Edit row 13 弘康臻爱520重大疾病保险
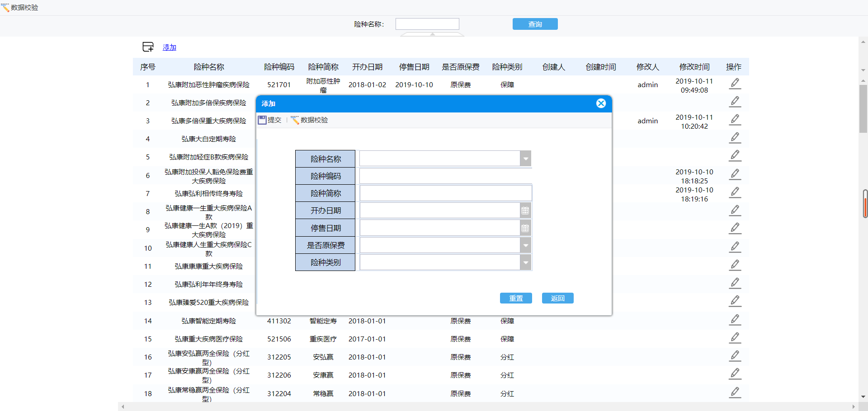Screen dimensions: 868x411 pos(735,302)
